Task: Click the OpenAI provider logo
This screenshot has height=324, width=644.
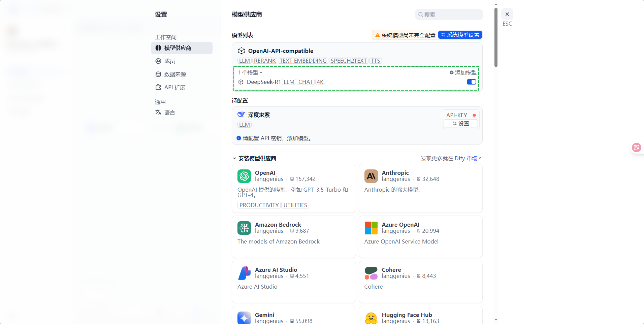Action: [x=244, y=176]
